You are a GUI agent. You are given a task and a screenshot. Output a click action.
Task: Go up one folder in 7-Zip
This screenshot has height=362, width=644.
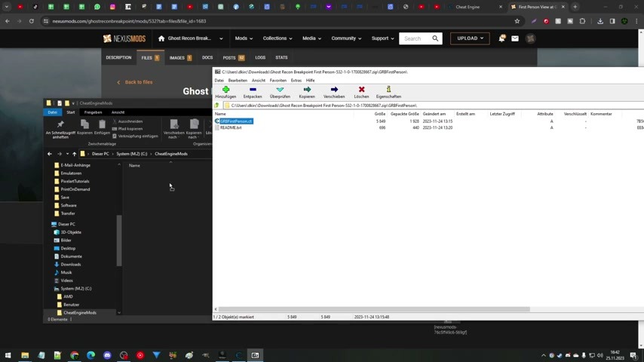217,106
